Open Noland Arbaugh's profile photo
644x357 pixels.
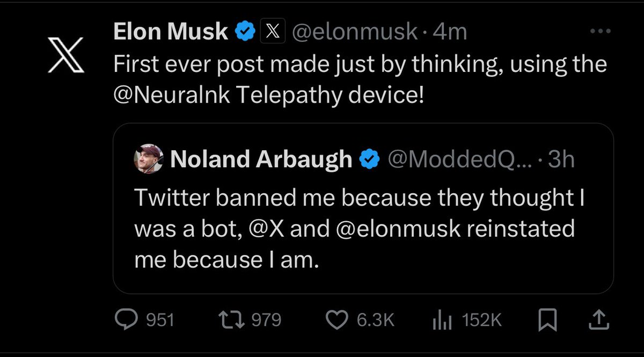point(149,158)
